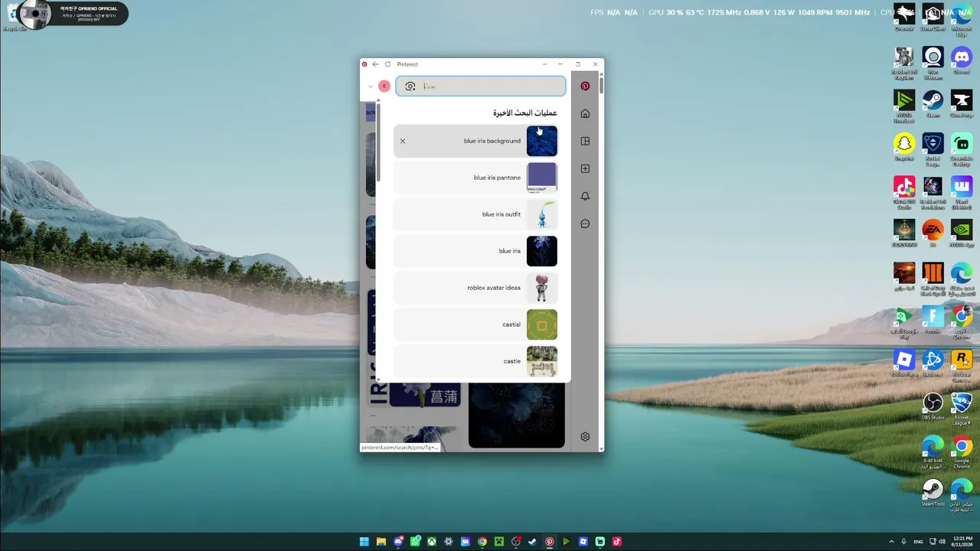Show hidden system tray icons
The width and height of the screenshot is (980, 551).
[891, 542]
